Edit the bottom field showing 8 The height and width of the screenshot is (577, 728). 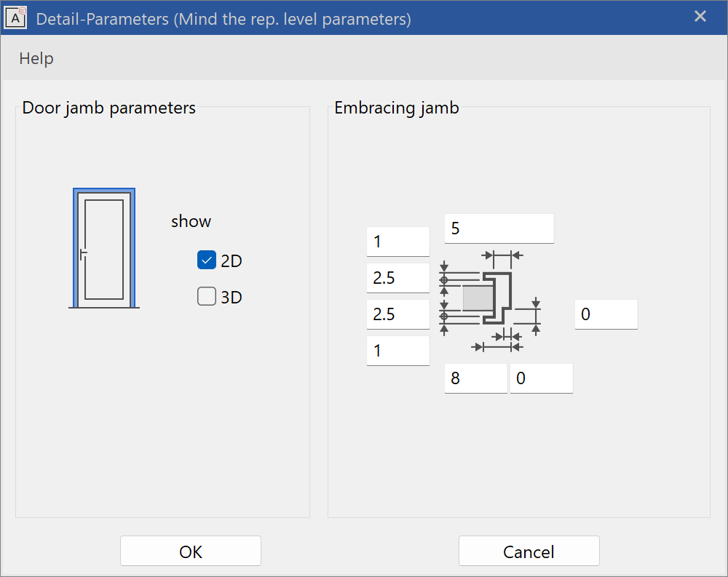476,378
